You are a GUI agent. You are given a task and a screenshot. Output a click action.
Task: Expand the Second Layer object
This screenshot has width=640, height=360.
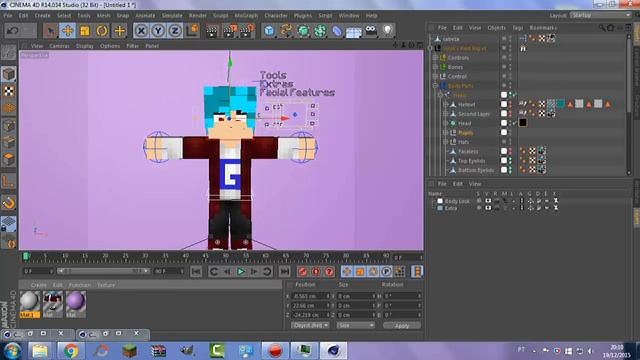pos(446,114)
